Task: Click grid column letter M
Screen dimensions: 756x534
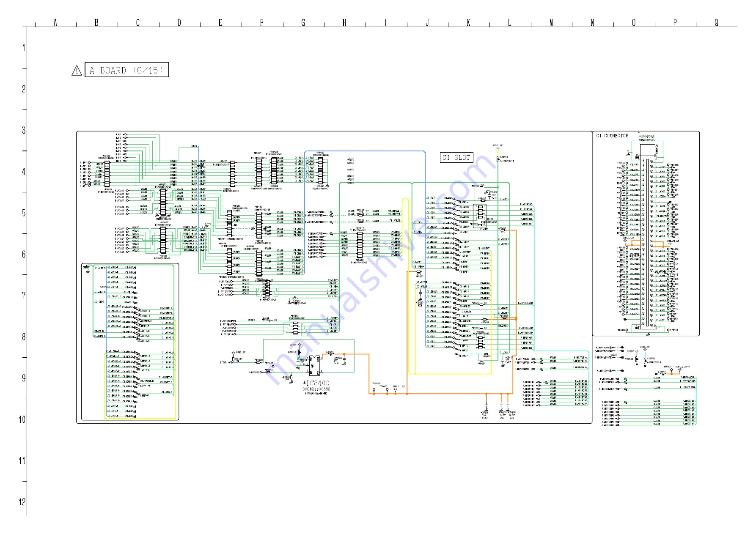Action: [551, 23]
